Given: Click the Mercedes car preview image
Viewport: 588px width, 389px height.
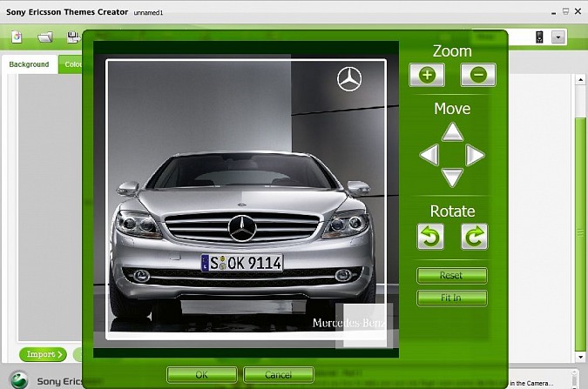Looking at the screenshot, I should 246,199.
